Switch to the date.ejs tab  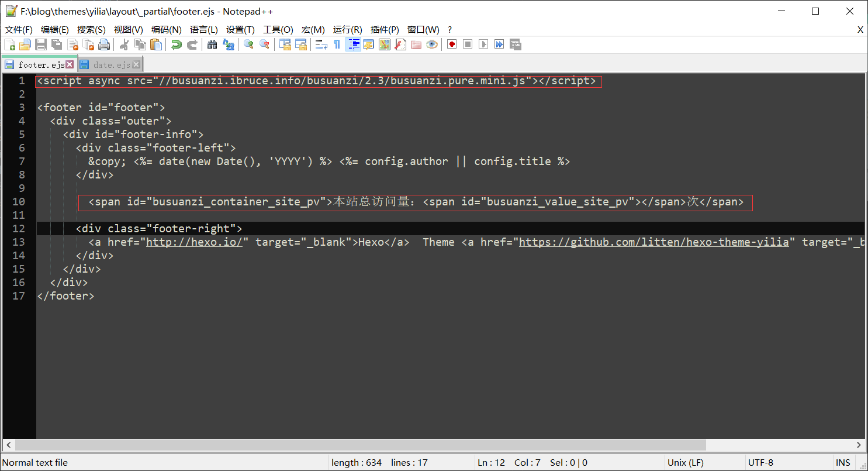[111, 65]
